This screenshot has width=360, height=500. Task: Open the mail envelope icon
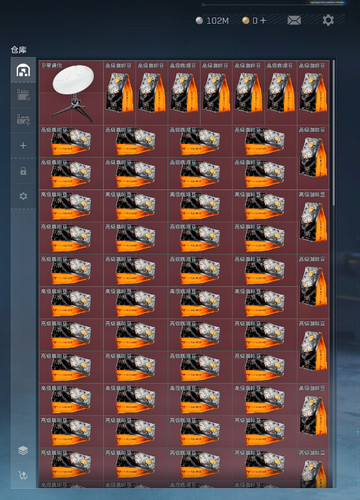(x=294, y=21)
